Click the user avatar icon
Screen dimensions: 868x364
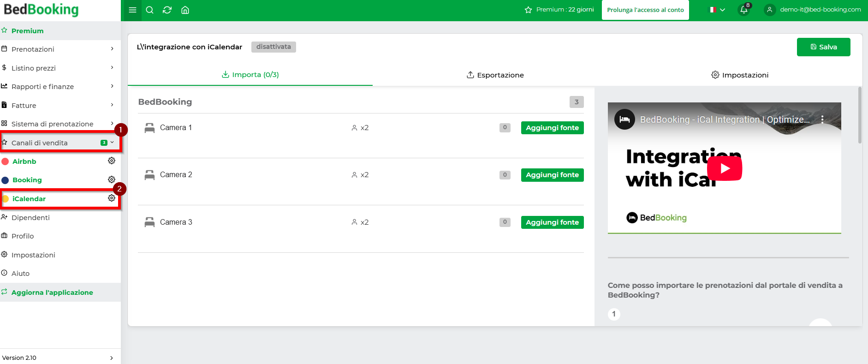(769, 10)
